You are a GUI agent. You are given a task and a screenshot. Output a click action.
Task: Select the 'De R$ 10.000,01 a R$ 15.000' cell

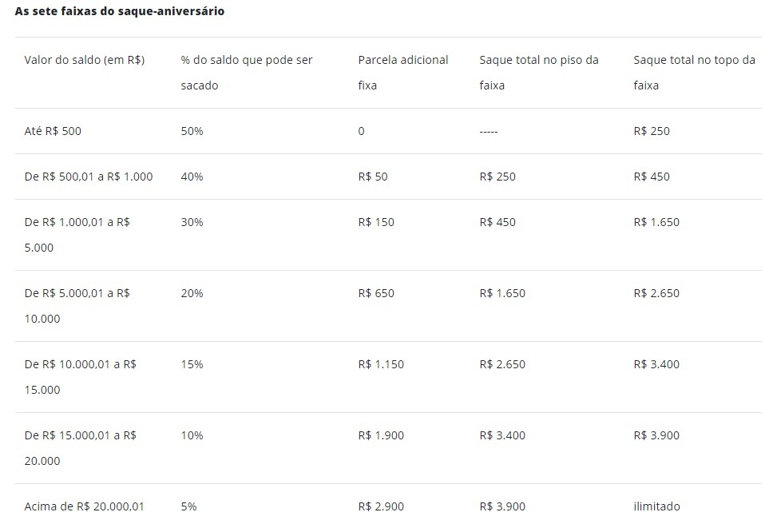(80, 377)
